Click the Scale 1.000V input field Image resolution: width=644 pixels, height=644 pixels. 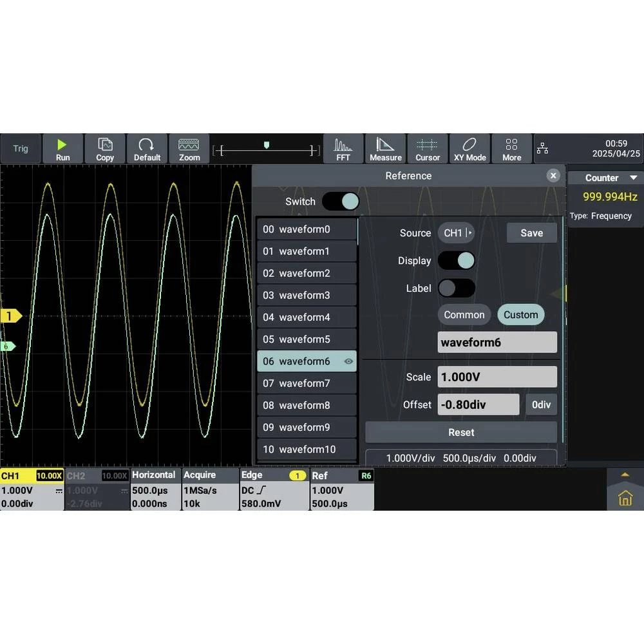tap(497, 377)
